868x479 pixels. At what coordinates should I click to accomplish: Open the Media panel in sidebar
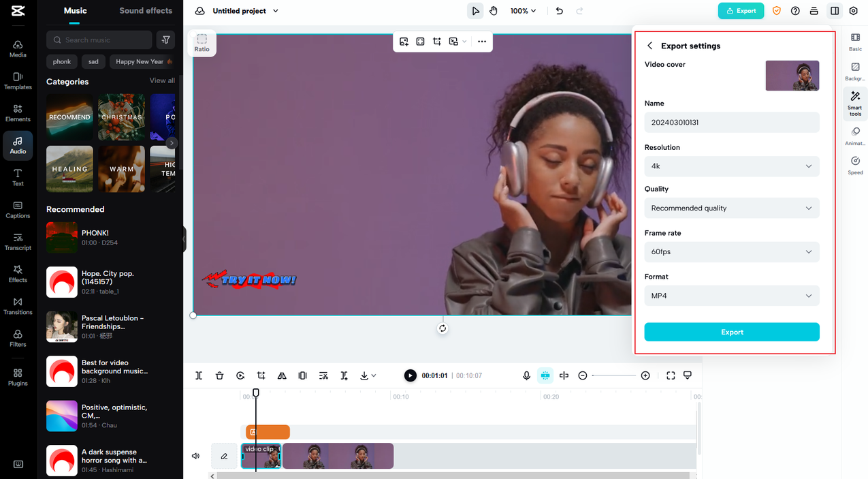[18, 48]
